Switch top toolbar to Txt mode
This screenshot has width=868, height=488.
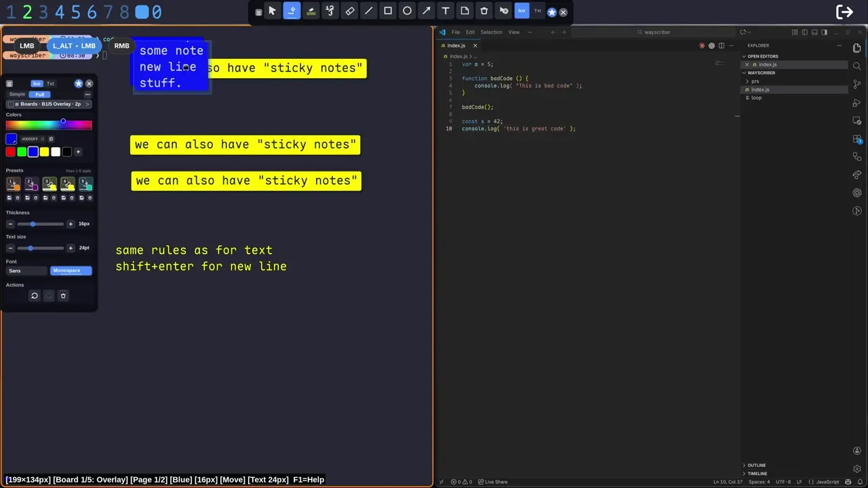click(x=538, y=11)
